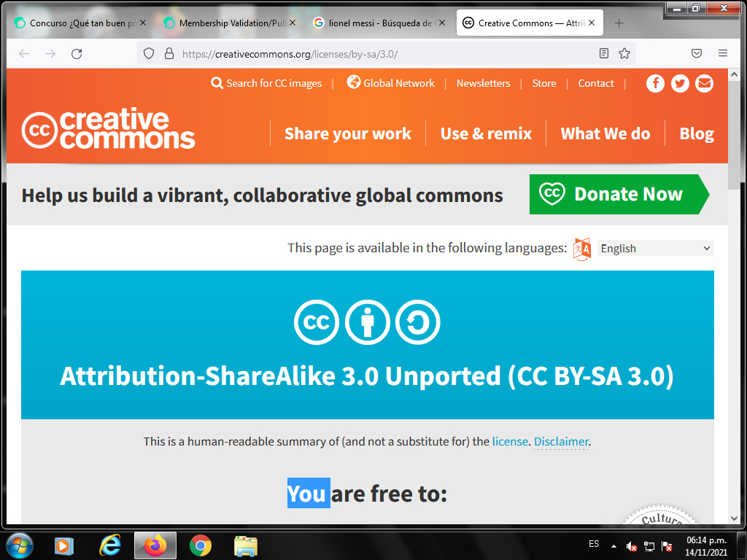Viewport: 747px width, 560px height.
Task: View site security via the padlock icon
Action: [169, 53]
